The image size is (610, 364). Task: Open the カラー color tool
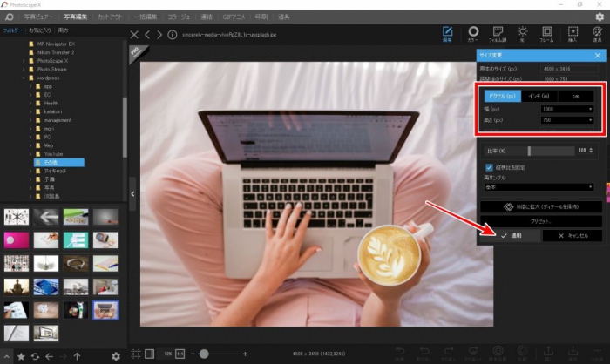click(473, 34)
